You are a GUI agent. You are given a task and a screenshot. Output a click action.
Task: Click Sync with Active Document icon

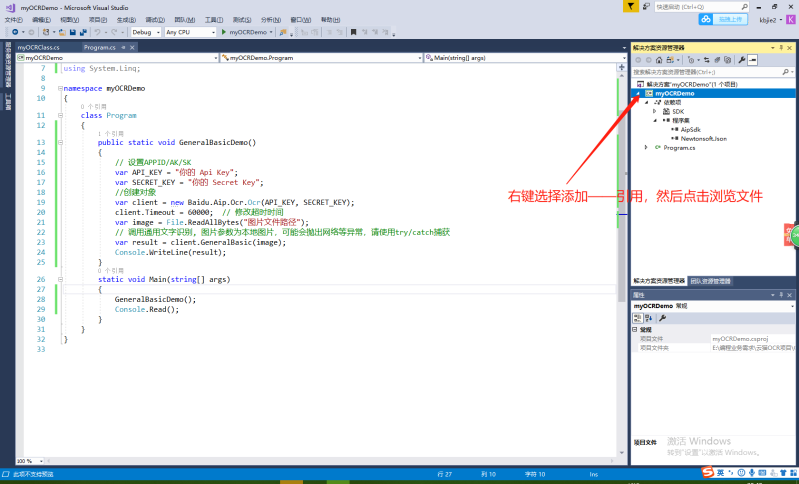[707, 60]
